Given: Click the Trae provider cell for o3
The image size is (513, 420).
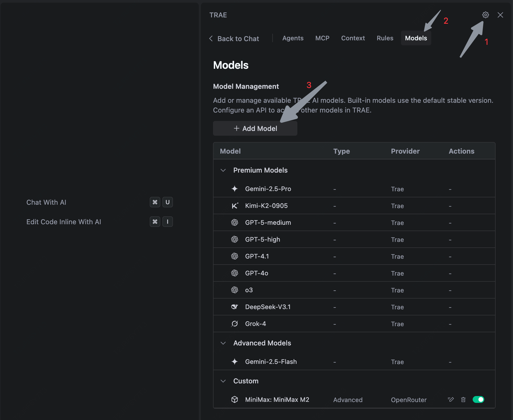Looking at the screenshot, I should (x=397, y=290).
